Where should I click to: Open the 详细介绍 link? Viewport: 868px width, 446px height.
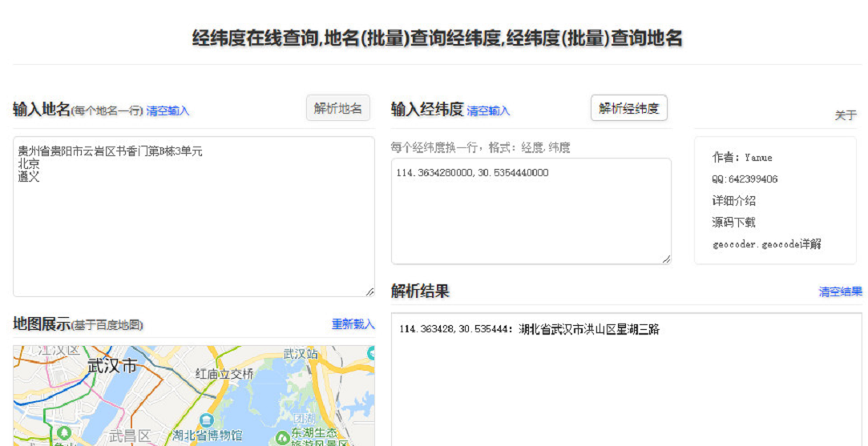733,201
